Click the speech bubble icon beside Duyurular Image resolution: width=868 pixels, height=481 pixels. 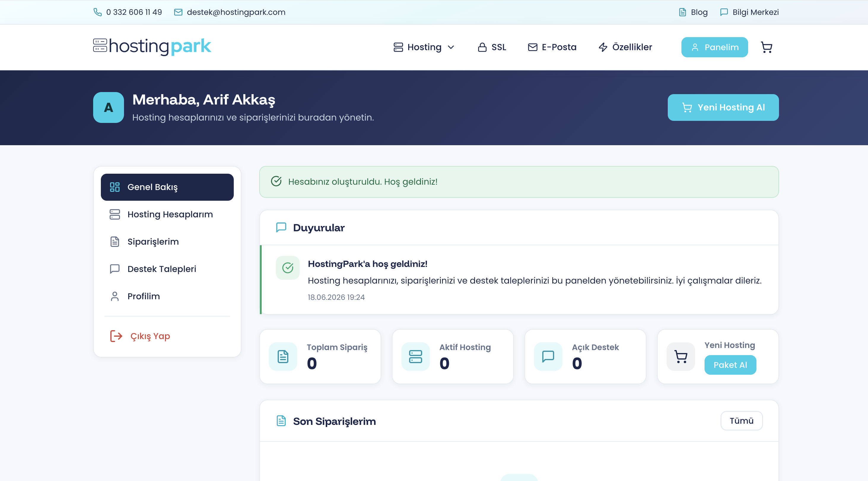click(x=281, y=228)
